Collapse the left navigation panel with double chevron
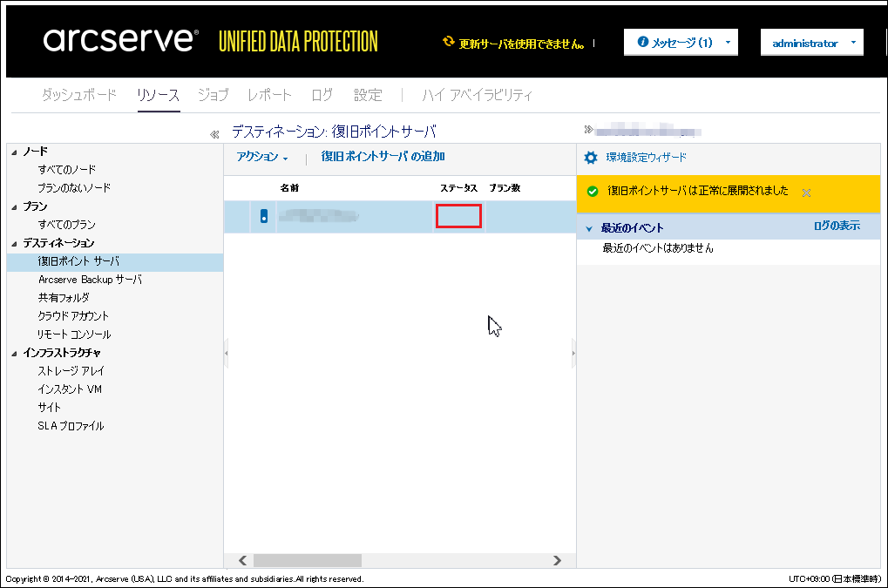The width and height of the screenshot is (888, 588). pos(214,134)
